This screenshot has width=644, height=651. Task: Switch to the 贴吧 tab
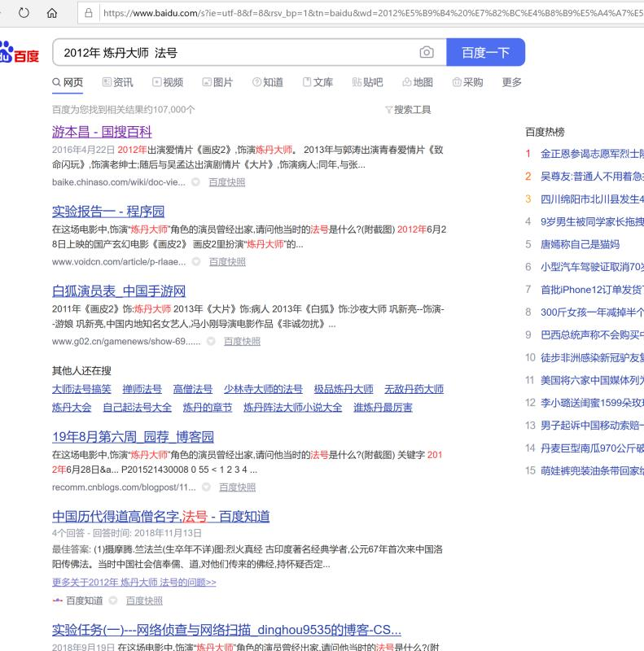pos(368,82)
